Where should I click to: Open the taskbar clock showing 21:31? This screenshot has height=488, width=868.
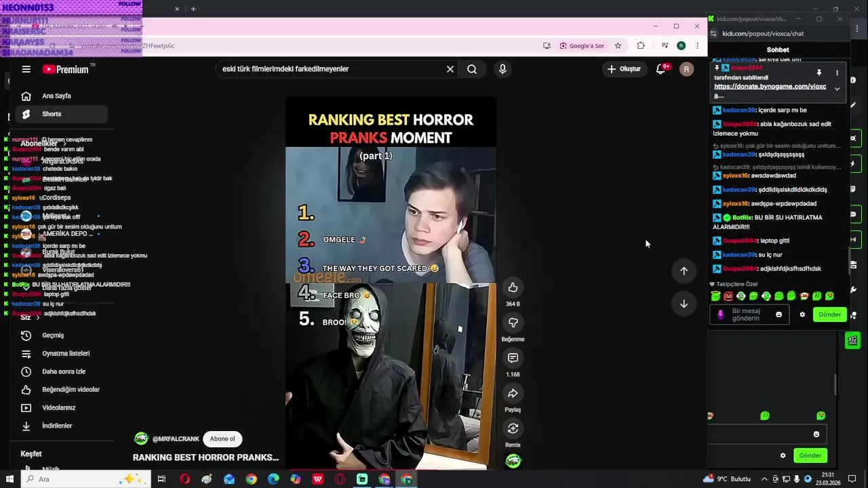coord(827,479)
